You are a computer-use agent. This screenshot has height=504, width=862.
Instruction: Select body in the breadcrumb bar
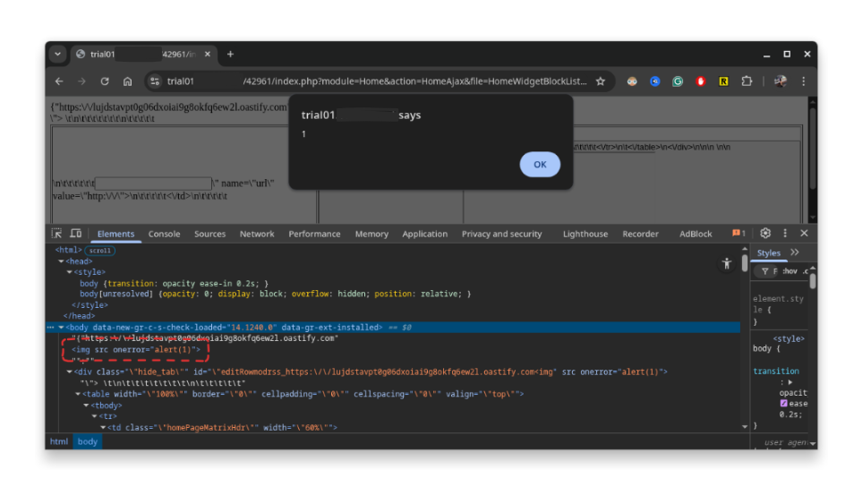click(x=88, y=441)
